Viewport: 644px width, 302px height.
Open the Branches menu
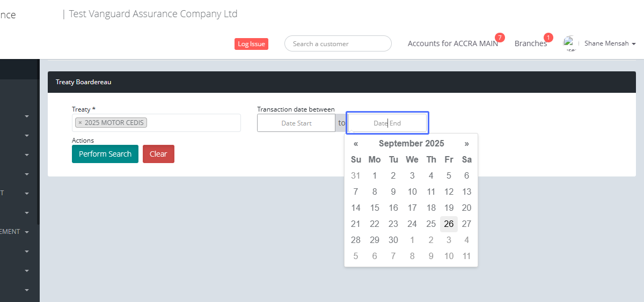(x=530, y=43)
